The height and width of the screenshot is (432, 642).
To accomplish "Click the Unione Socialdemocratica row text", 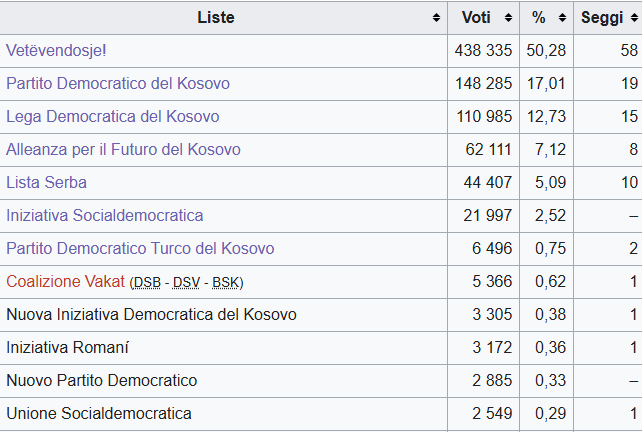I will point(99,413).
